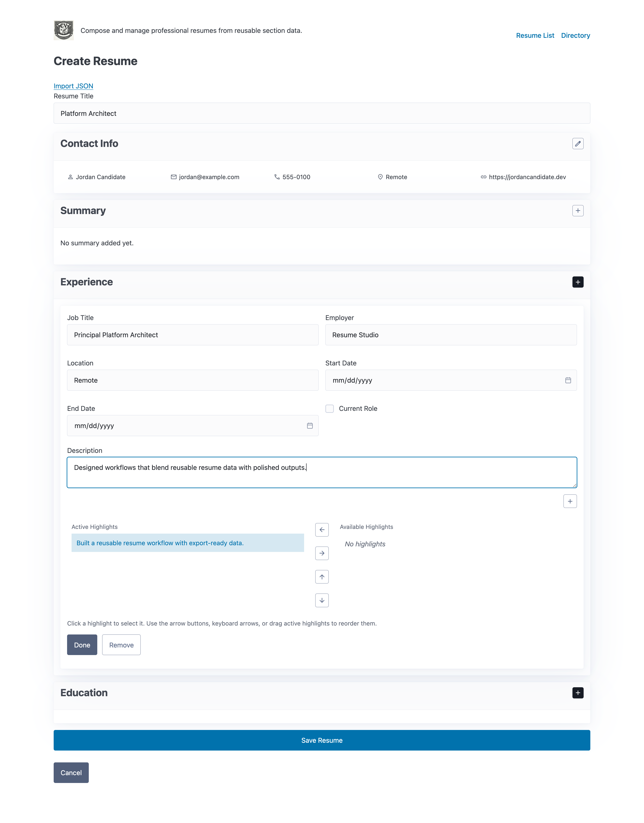Screen dimensions: 644x823
Task: Toggle the Current Role checkbox
Action: [330, 409]
